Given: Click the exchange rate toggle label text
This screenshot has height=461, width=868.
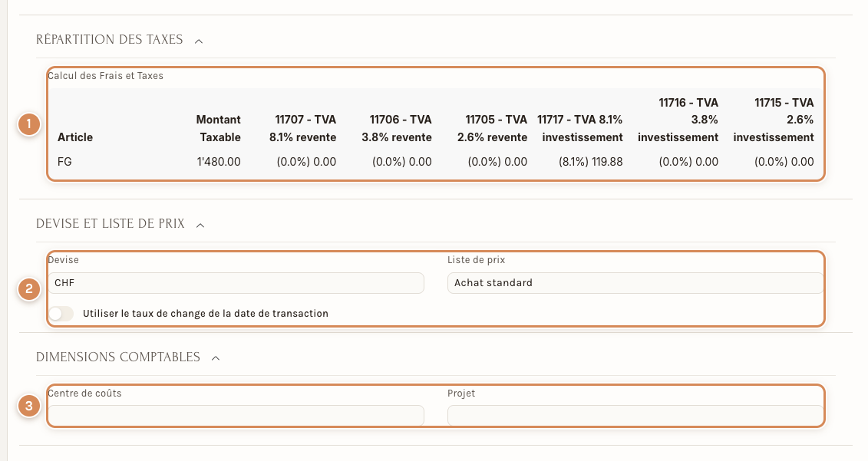Looking at the screenshot, I should pyautogui.click(x=206, y=314).
